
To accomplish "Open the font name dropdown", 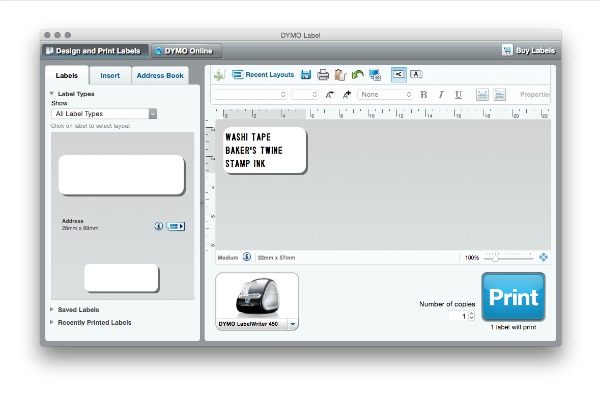I will coord(250,95).
